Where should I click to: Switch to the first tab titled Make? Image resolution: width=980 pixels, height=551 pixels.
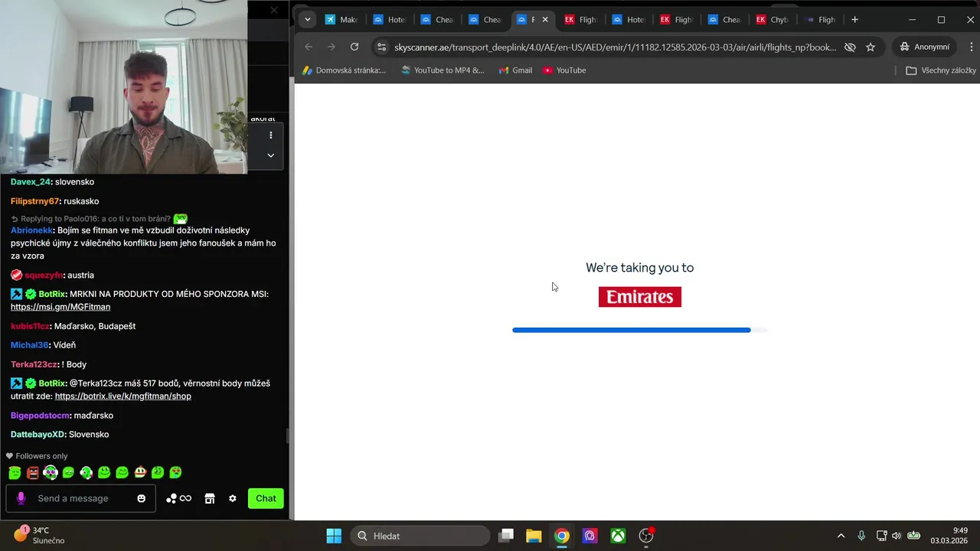341,19
